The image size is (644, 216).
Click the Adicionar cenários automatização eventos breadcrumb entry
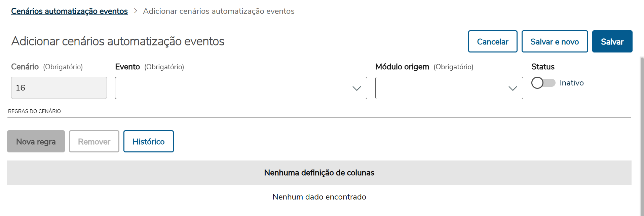pyautogui.click(x=219, y=11)
